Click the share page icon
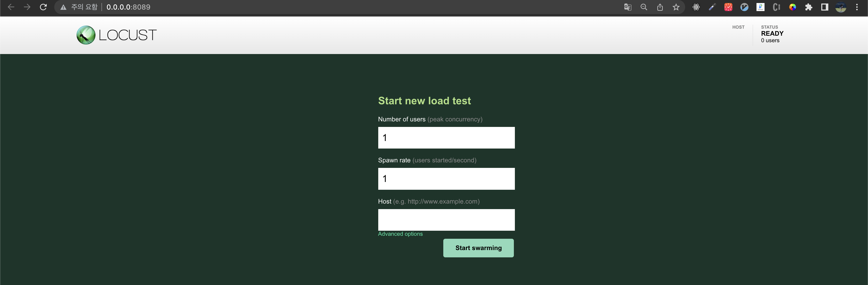 pos(660,7)
